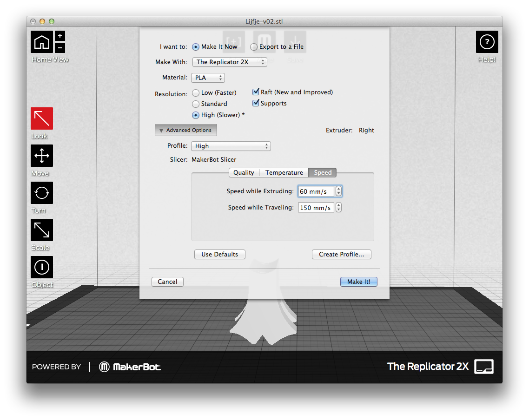
Task: Switch to the Quality tab
Action: [x=244, y=172]
